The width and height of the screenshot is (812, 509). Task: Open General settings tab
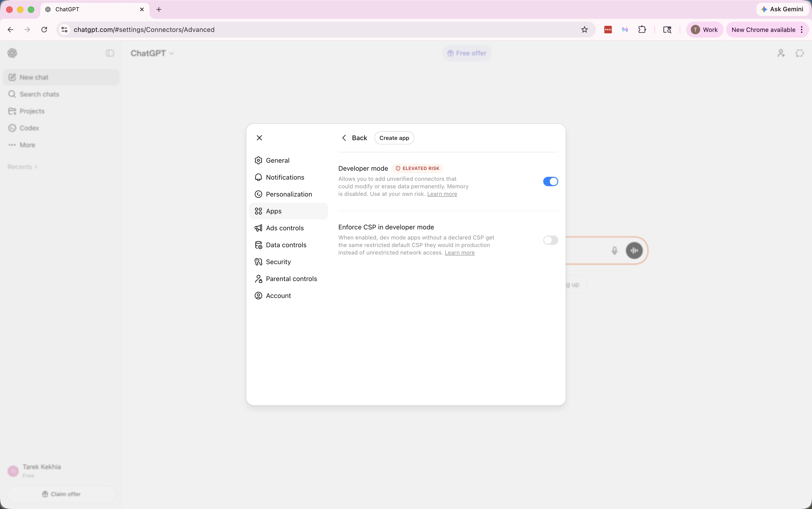pos(288,160)
